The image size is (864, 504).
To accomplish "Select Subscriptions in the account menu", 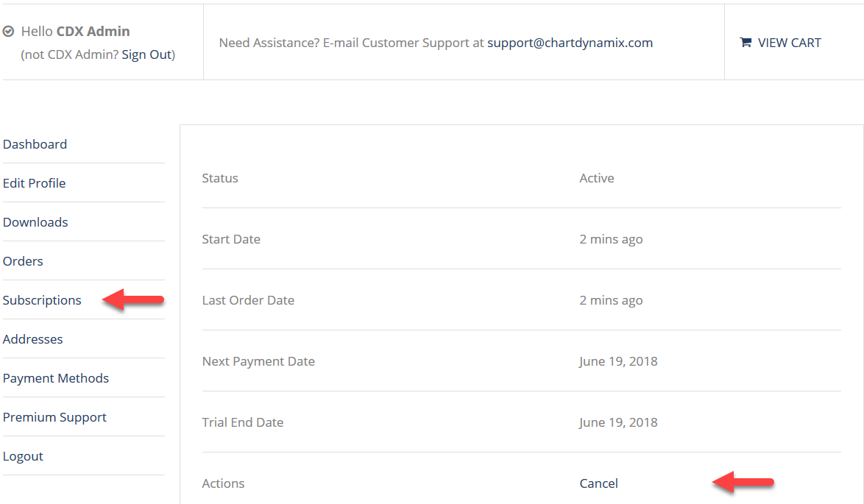I will [42, 300].
